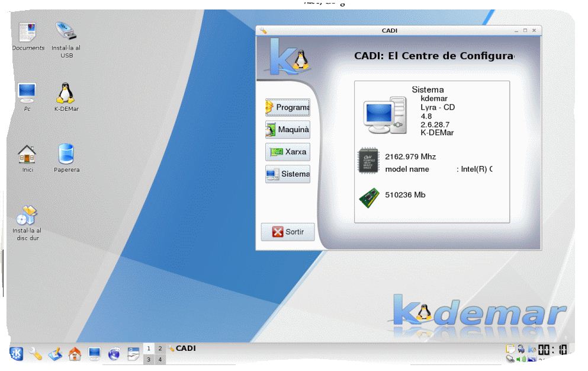Screen dimensions: 588x371
Task: Launch the web browser globe icon
Action: click(x=114, y=354)
